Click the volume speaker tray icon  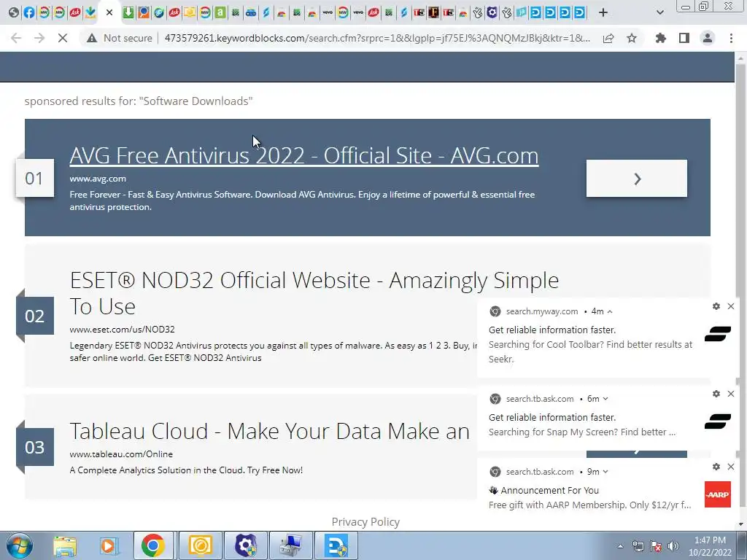pyautogui.click(x=673, y=546)
